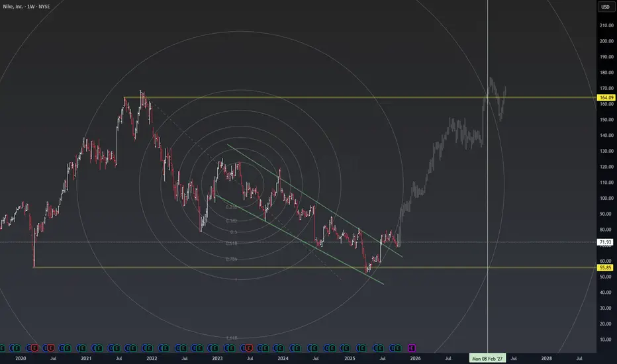The image size is (617, 364).
Task: Click the 2022 time axis label
Action: pos(152,359)
